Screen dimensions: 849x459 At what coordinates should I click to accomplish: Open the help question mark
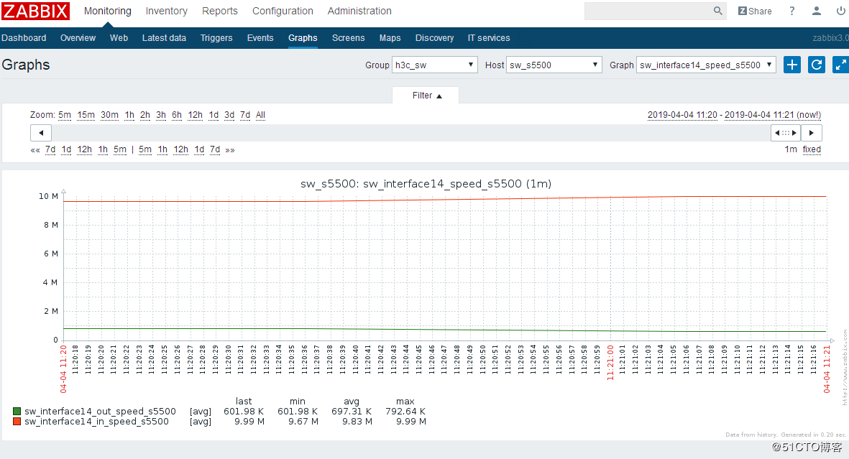click(792, 11)
